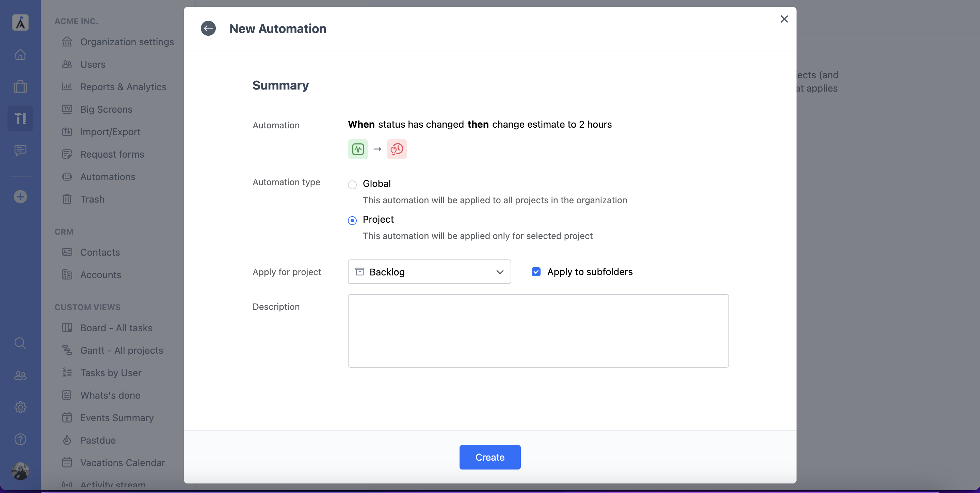The width and height of the screenshot is (980, 493).
Task: Open the chat messages icon
Action: pyautogui.click(x=20, y=150)
